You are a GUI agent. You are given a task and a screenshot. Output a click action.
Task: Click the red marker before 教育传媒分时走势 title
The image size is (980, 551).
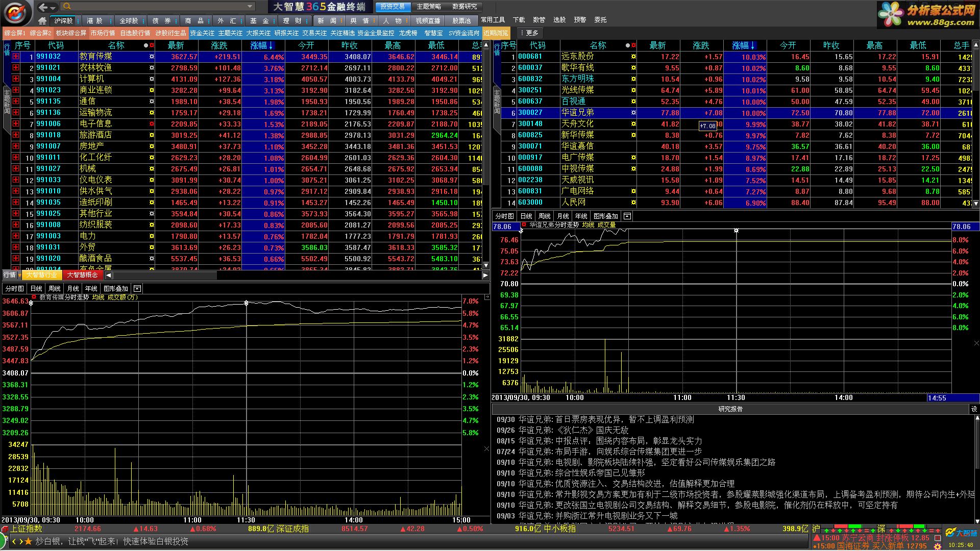(x=34, y=297)
